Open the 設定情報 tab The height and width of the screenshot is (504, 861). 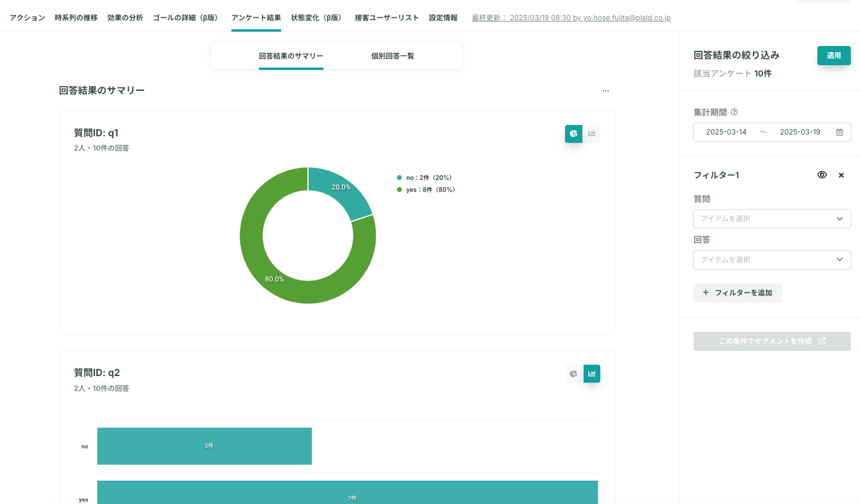point(443,18)
